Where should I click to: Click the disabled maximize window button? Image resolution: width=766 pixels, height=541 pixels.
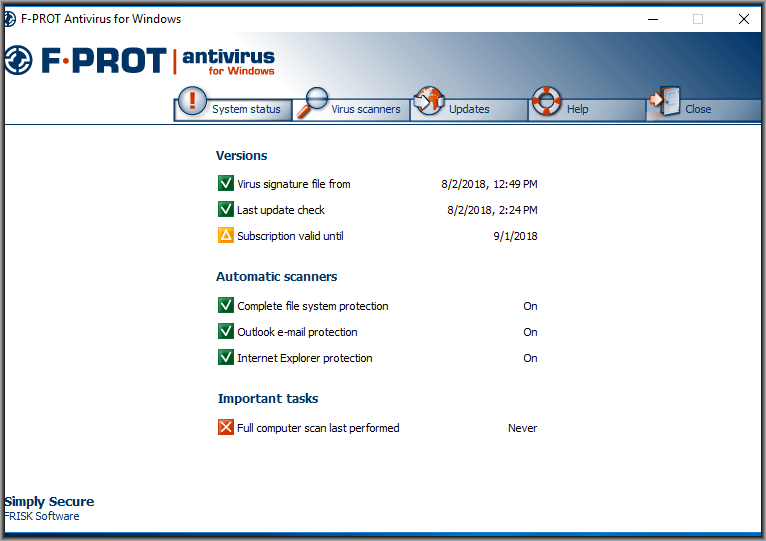pyautogui.click(x=698, y=19)
